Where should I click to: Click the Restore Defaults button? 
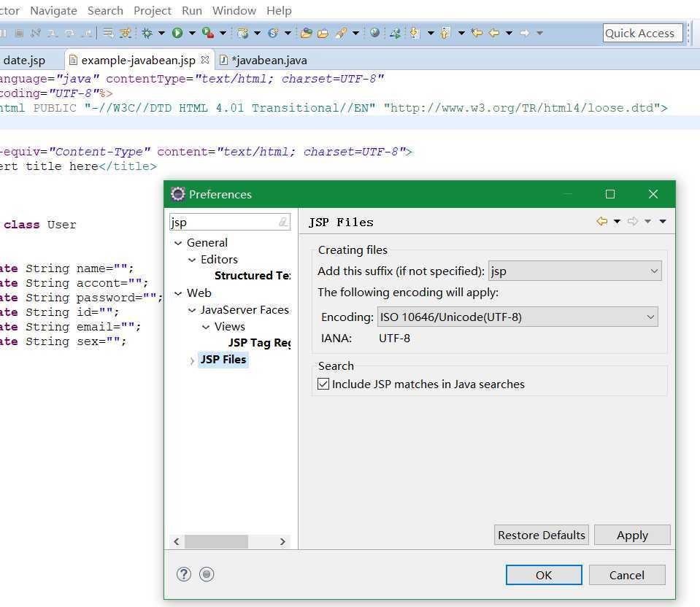(541, 535)
